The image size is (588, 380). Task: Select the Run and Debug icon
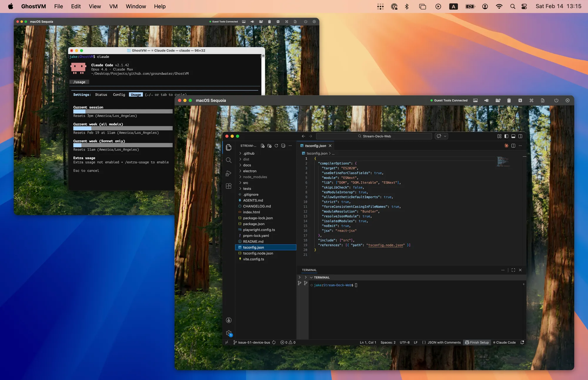[228, 173]
